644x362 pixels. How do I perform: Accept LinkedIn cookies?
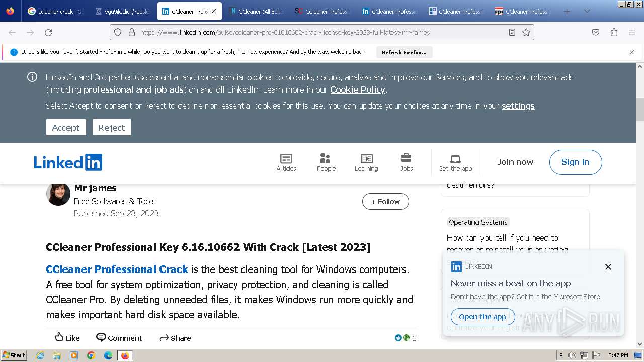click(x=66, y=127)
